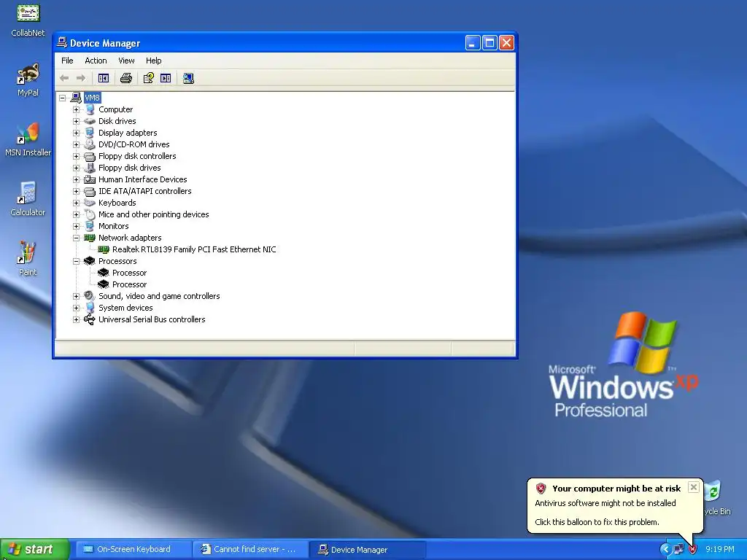Click the Print toolbar icon
Image resolution: width=747 pixels, height=560 pixels.
point(125,78)
